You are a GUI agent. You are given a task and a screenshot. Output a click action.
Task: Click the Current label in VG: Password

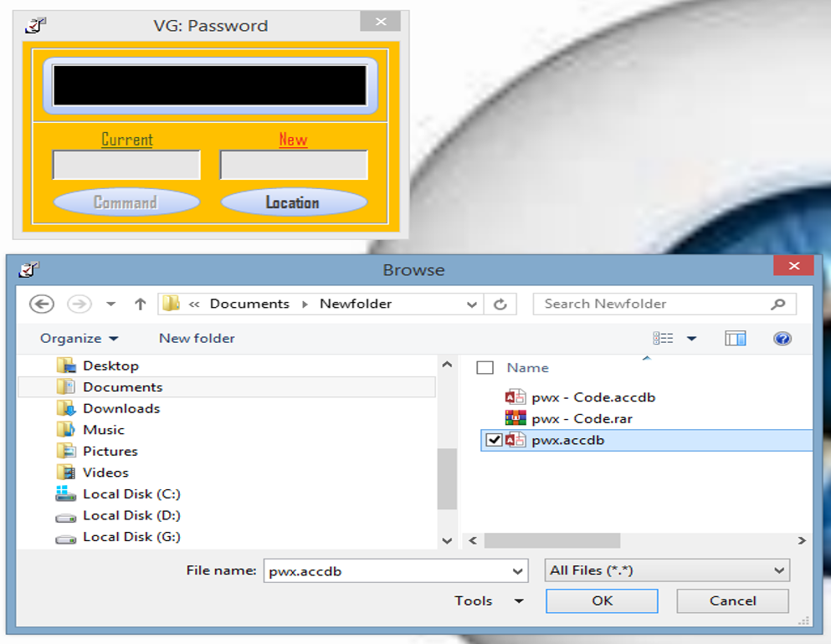(126, 140)
